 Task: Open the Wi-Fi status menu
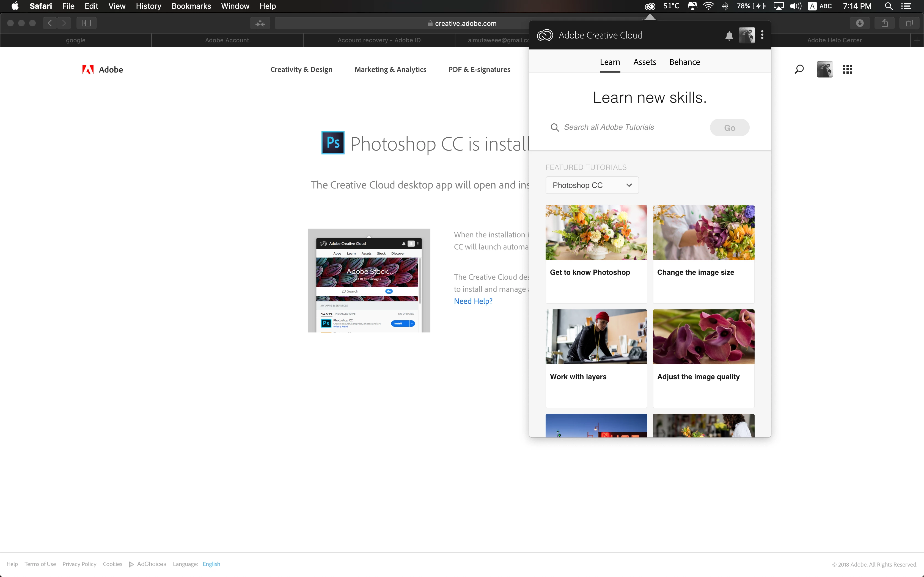[x=708, y=6]
